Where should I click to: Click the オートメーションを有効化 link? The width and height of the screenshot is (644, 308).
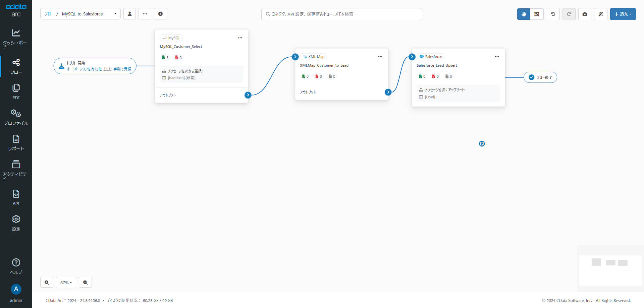pyautogui.click(x=84, y=69)
